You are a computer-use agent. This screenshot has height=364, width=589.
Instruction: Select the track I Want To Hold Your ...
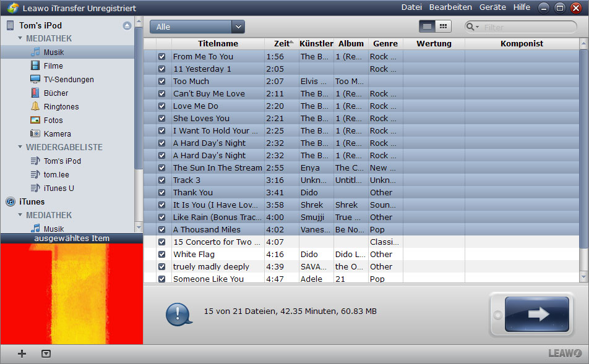click(x=361, y=131)
